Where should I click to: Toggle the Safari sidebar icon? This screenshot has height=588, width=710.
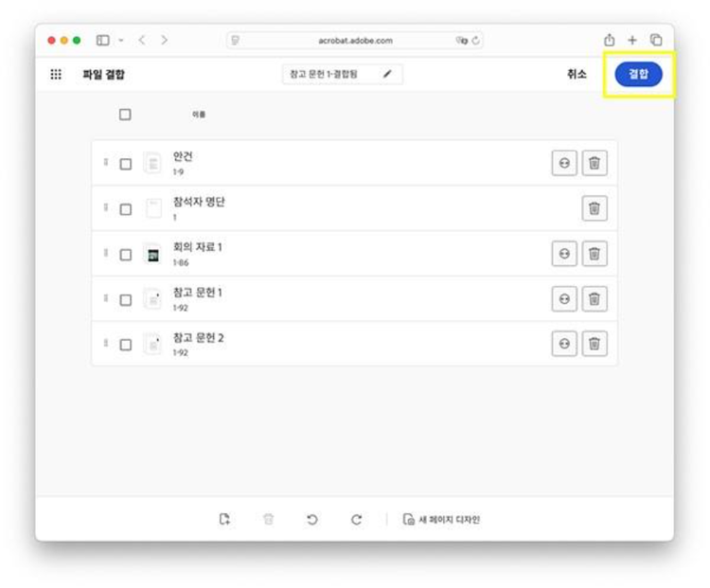pyautogui.click(x=103, y=41)
